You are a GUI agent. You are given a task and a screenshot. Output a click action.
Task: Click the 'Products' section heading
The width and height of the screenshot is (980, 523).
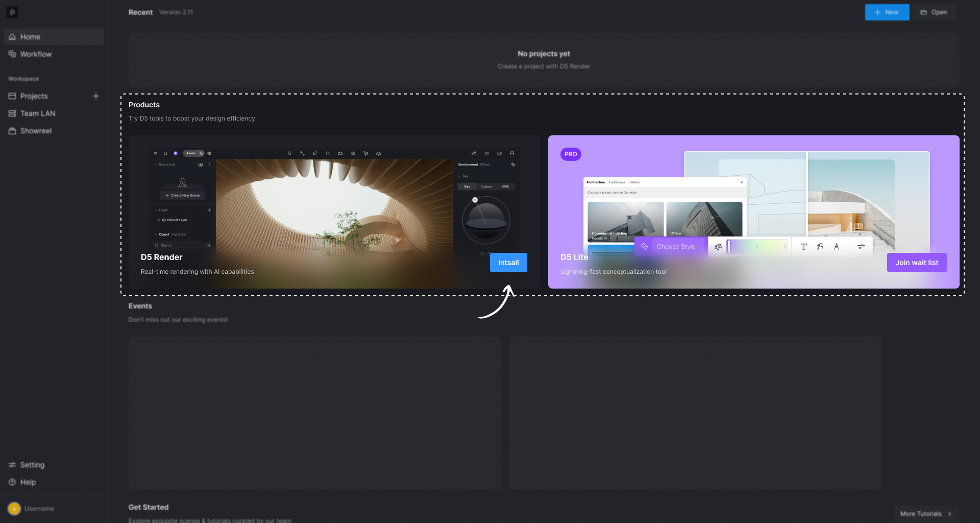tap(144, 105)
